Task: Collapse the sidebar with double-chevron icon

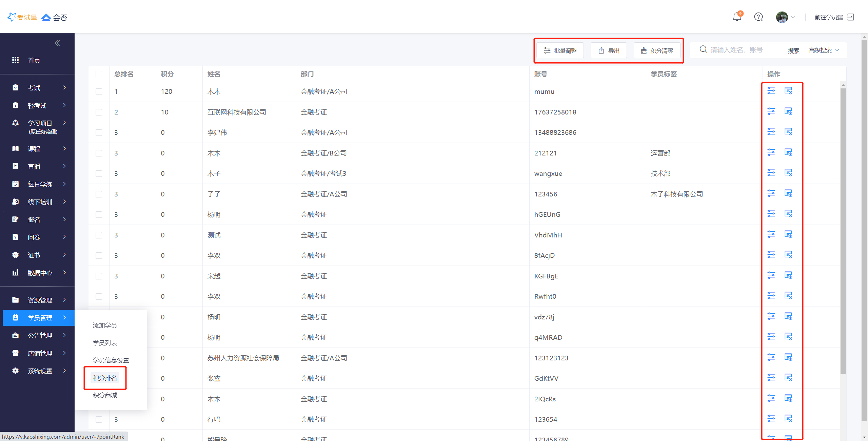Action: point(57,43)
